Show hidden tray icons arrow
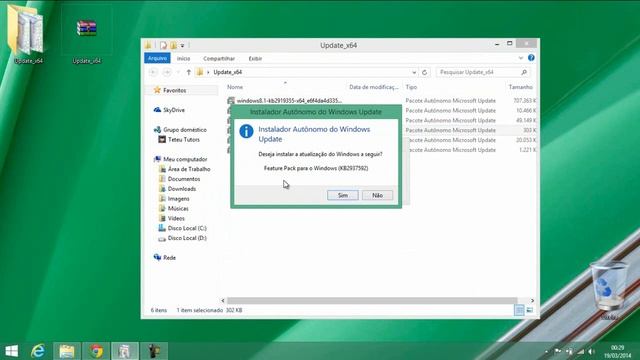Viewport: 640px width, 360px height. 547,351
